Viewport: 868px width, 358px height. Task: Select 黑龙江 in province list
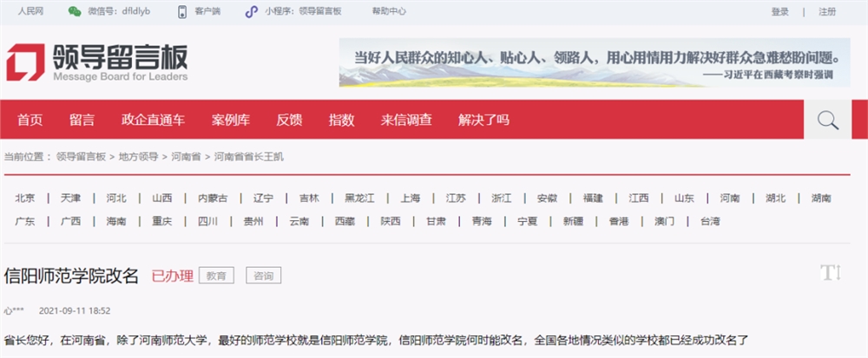360,198
